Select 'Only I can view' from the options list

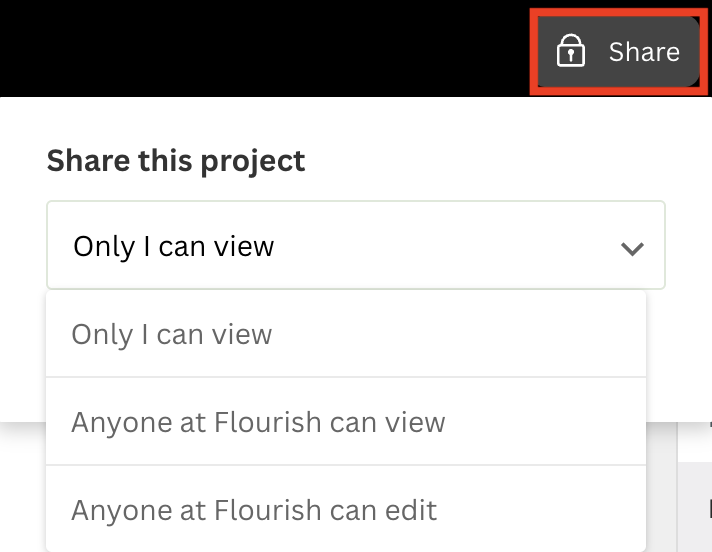tap(346, 335)
